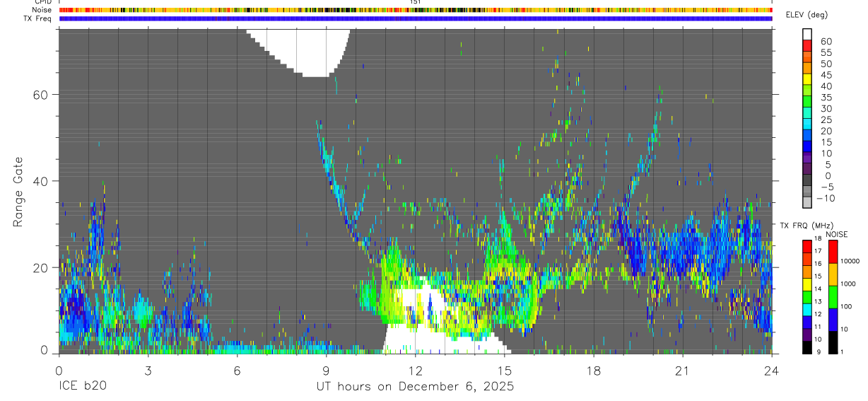Select the '25' label on ELEV colorbar
The width and height of the screenshot is (868, 401).
coord(826,120)
